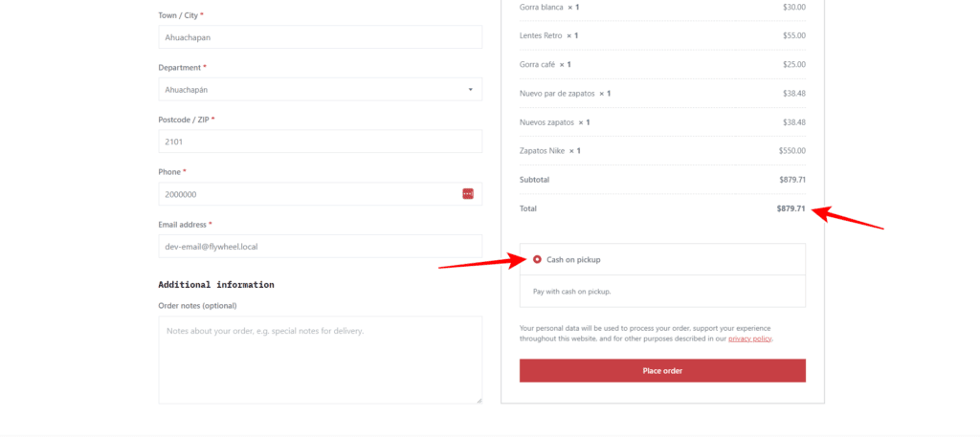This screenshot has height=437, width=980.
Task: Select the Email address input field
Action: pyautogui.click(x=320, y=246)
